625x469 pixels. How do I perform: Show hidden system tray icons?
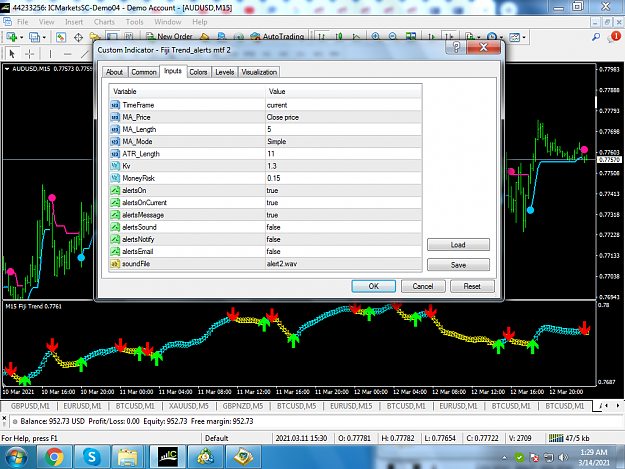pyautogui.click(x=504, y=457)
